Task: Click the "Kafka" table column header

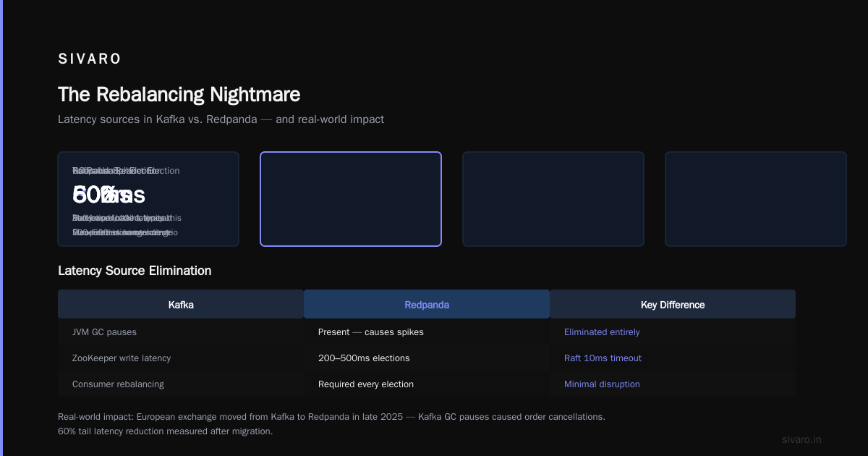Action: (x=181, y=305)
